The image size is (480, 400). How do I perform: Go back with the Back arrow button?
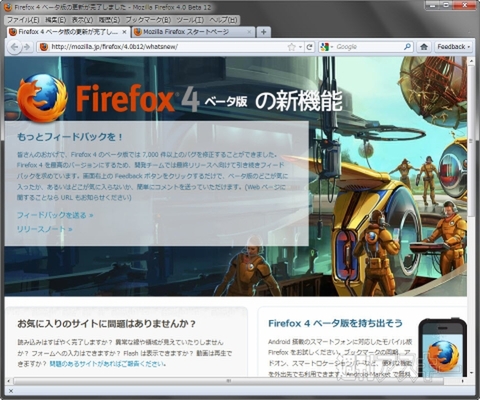[x=14, y=47]
